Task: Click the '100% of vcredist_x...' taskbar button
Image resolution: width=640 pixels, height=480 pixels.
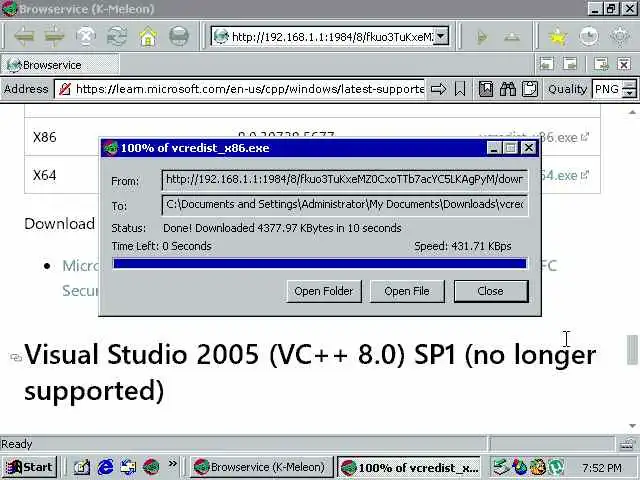Action: (x=409, y=467)
